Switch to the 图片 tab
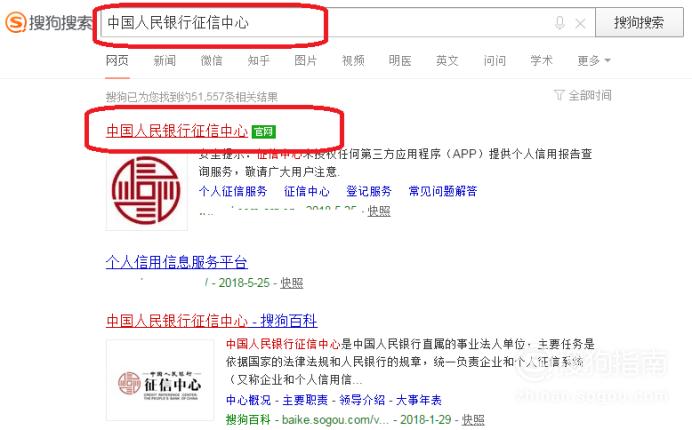This screenshot has height=430, width=692. [x=305, y=60]
